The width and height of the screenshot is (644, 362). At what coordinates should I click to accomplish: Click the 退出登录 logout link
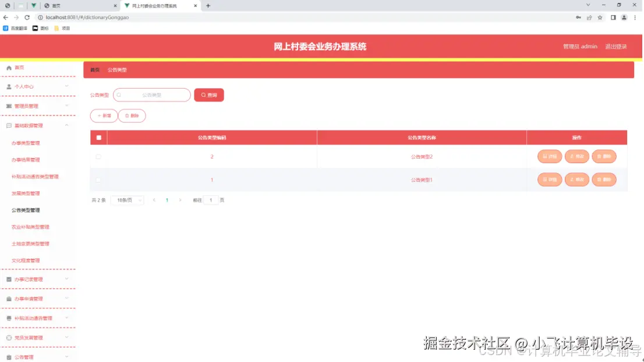coord(615,46)
